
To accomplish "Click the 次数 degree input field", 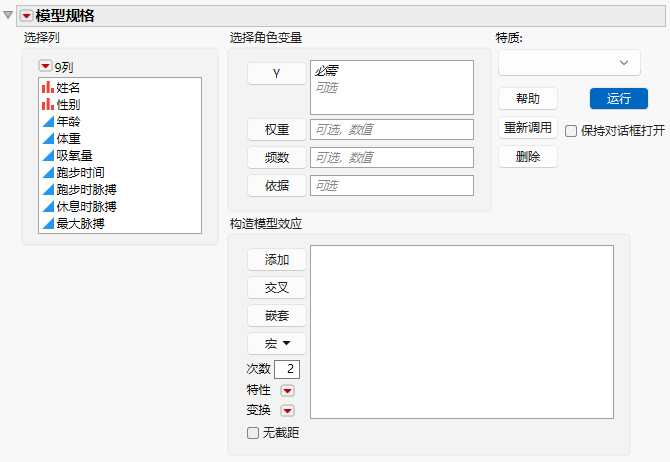I will tap(287, 369).
